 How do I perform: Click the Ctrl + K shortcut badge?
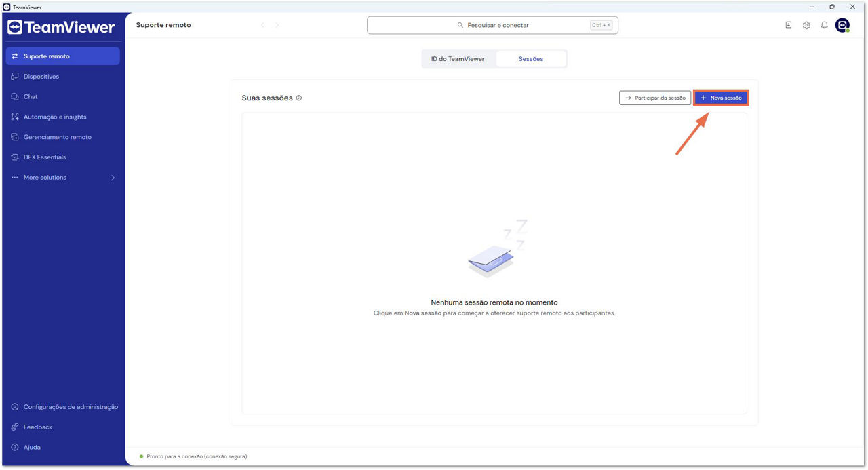click(601, 25)
